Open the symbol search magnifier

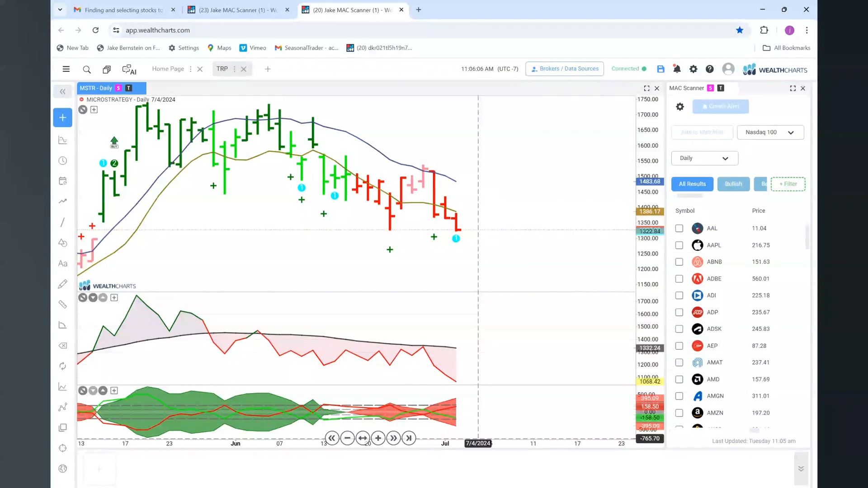pyautogui.click(x=87, y=70)
